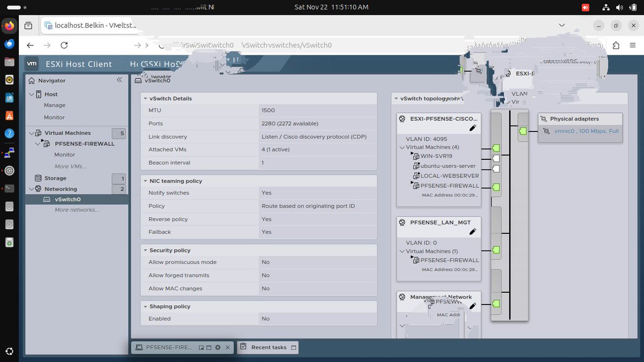Collapse Virtual Machines (4) list in topology

click(x=402, y=147)
